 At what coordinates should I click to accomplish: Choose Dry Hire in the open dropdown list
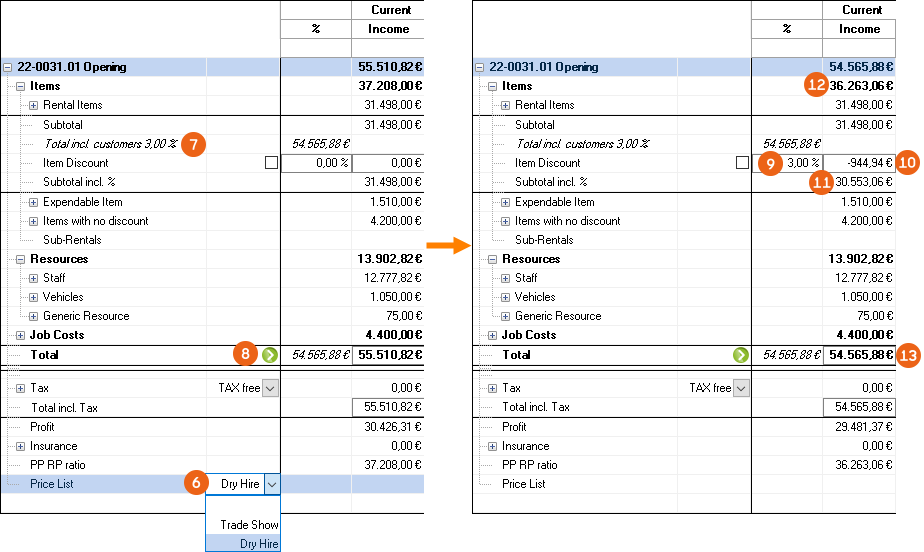(258, 544)
